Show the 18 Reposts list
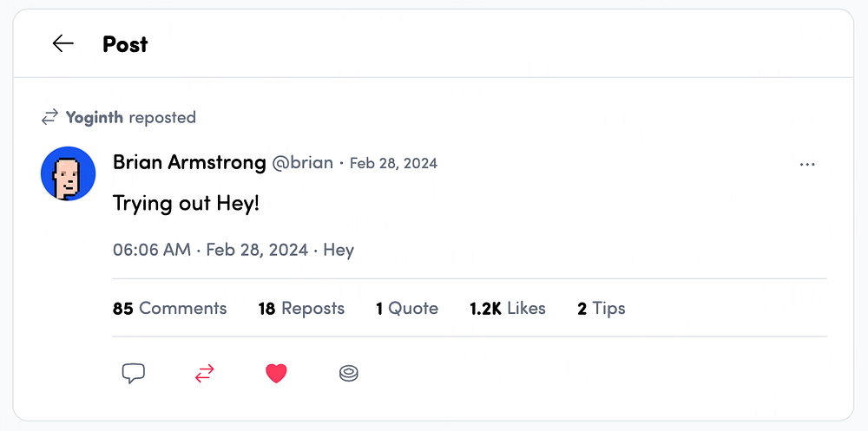The width and height of the screenshot is (868, 431). [x=301, y=308]
